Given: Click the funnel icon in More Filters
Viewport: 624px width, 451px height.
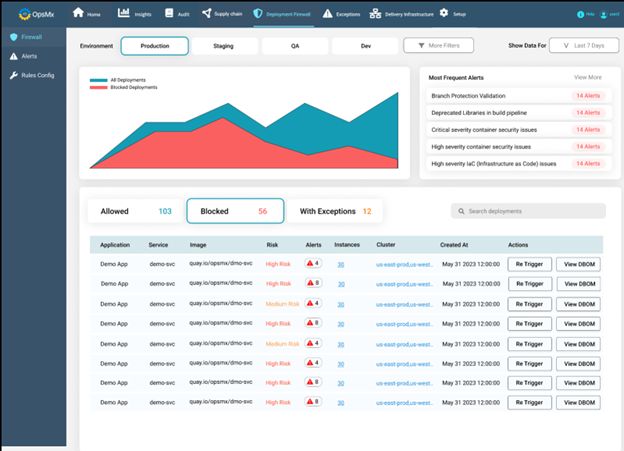Looking at the screenshot, I should 421,45.
